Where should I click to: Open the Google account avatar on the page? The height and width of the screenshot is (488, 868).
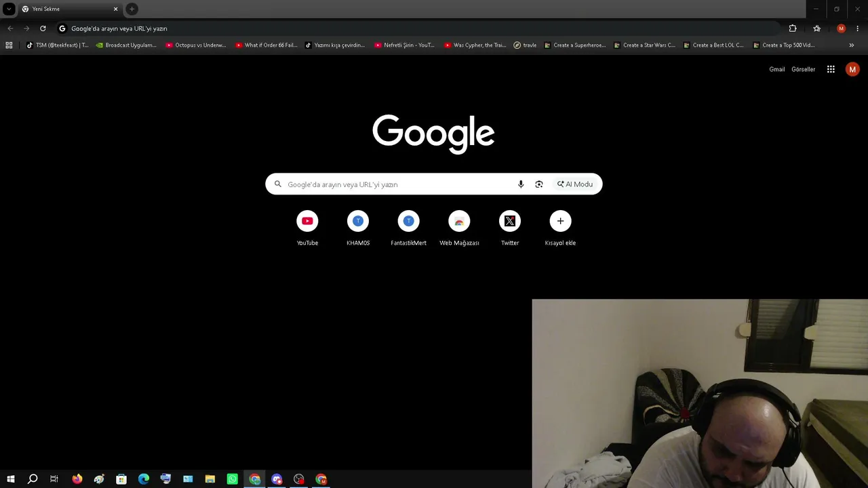pyautogui.click(x=852, y=69)
